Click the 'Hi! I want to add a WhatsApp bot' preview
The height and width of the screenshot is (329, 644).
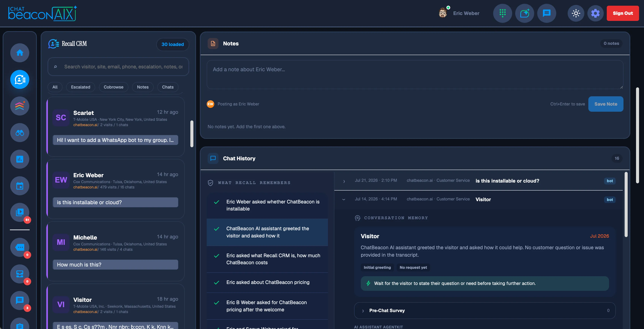116,140
